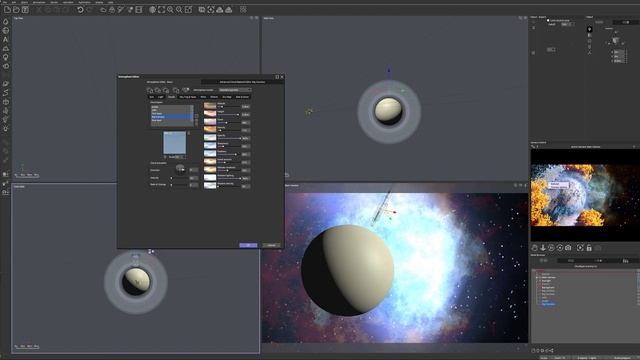Open the Edit menu
Screen dimensions: 640x360
click(14, 2)
